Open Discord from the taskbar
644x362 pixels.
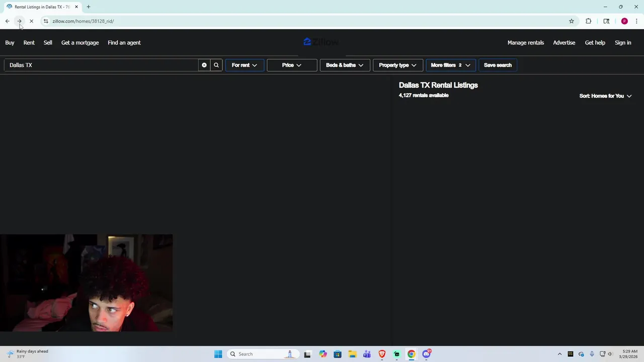427,354
